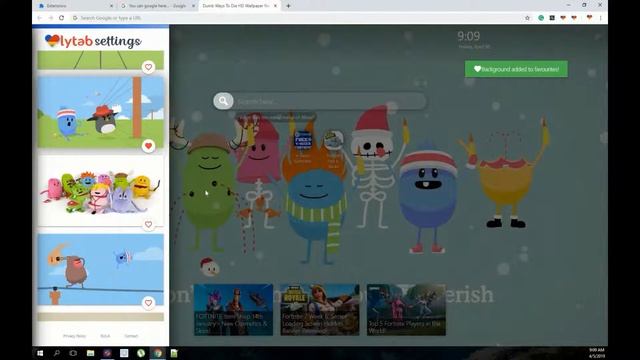Open the Privacy Policy link in settings footer
The image size is (640, 360).
[x=74, y=336]
